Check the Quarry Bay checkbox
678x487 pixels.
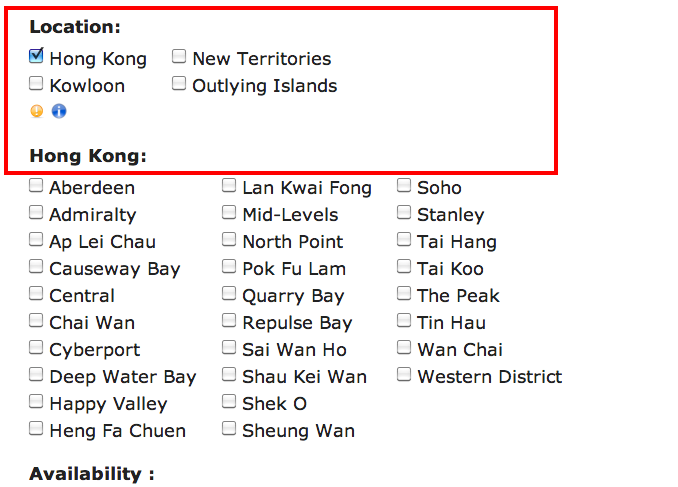coord(229,293)
